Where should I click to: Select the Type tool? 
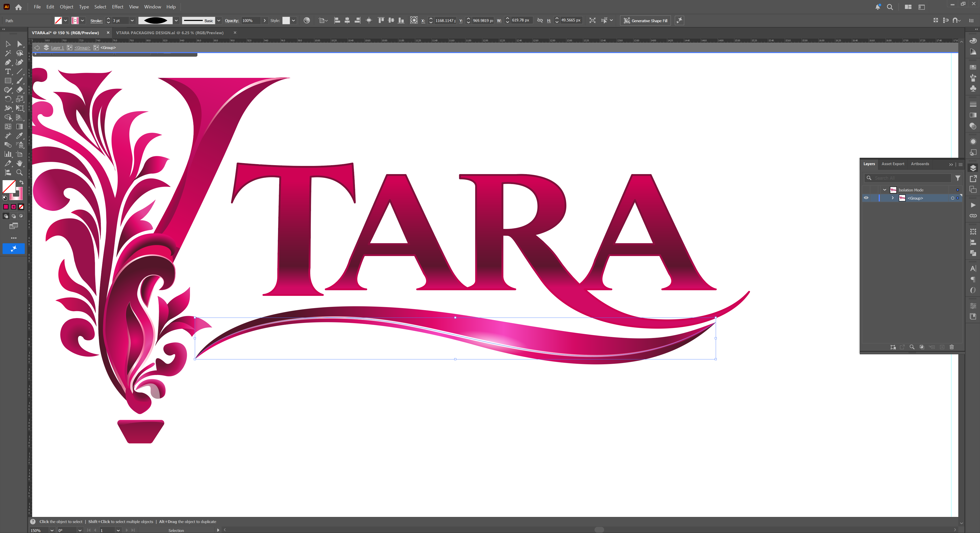(x=8, y=71)
